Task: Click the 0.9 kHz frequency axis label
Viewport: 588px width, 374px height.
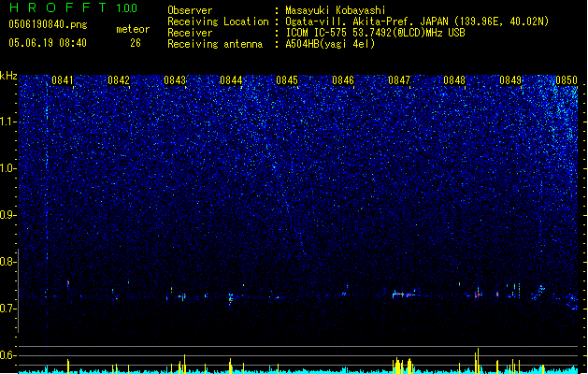Action: 7,215
